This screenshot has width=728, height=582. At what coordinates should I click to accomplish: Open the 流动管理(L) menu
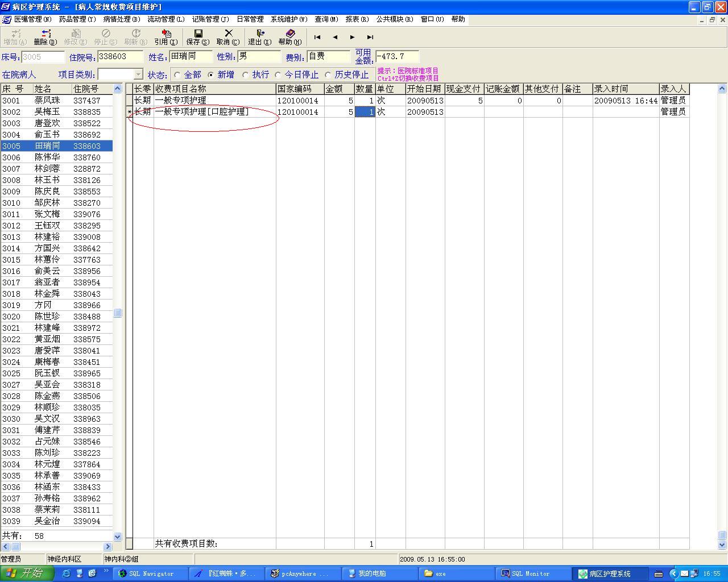coord(166,19)
